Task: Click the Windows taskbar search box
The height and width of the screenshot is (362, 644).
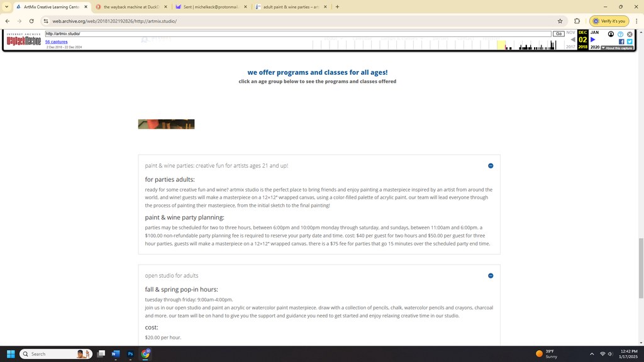Action: (x=56, y=354)
